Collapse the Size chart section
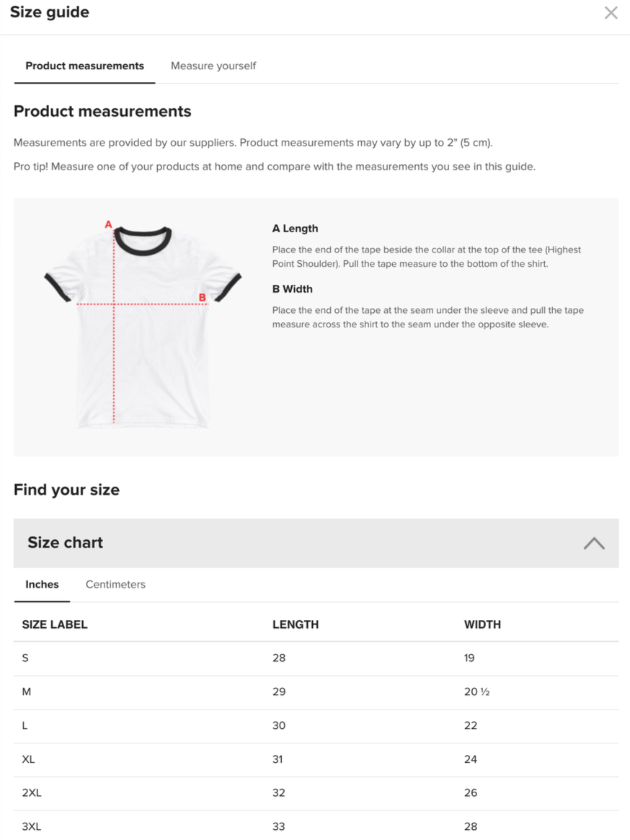 [x=593, y=543]
